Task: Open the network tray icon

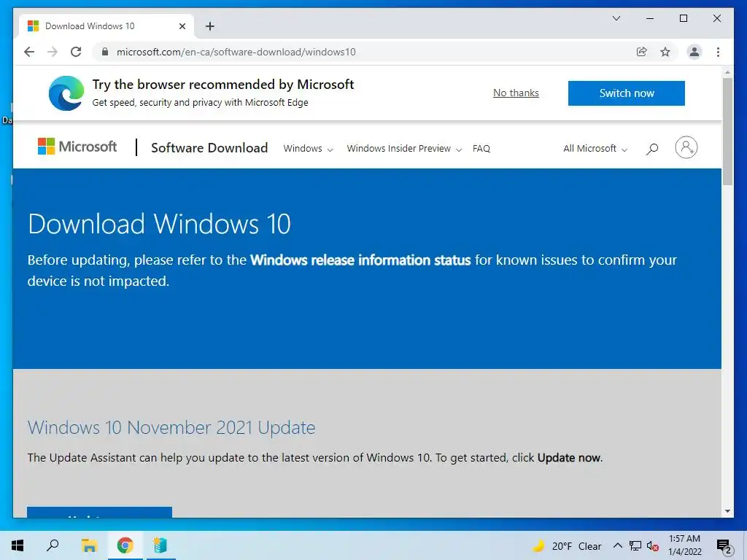Action: [635, 545]
